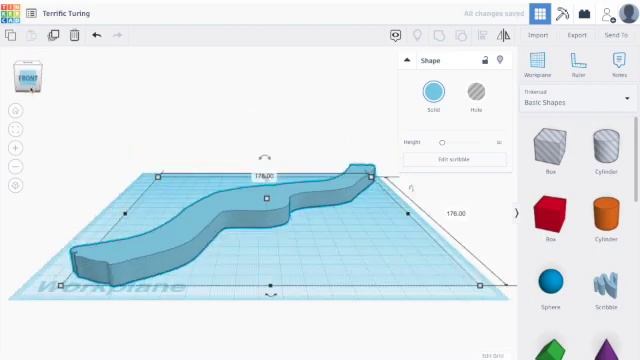Reset to Home view

pos(16,110)
